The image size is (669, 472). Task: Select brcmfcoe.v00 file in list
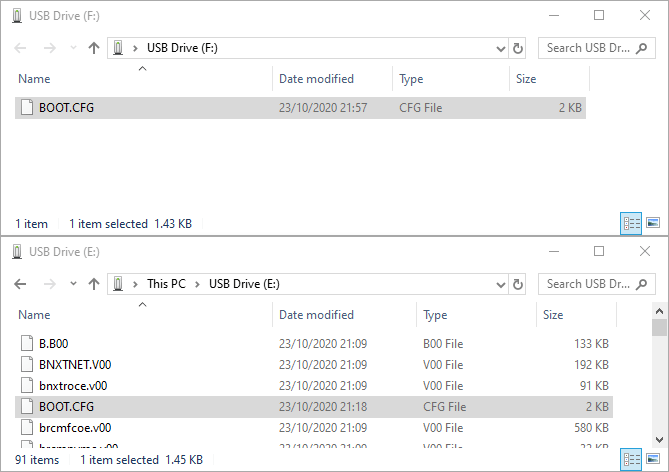point(74,428)
